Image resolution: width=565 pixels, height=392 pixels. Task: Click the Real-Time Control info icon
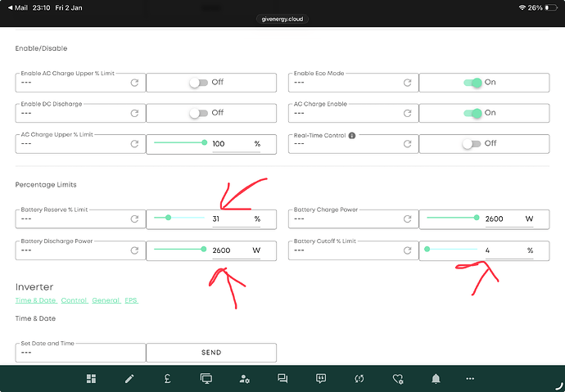click(x=352, y=136)
